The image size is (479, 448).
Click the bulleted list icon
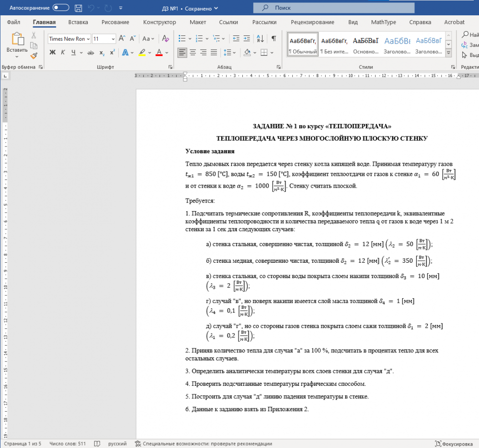182,38
